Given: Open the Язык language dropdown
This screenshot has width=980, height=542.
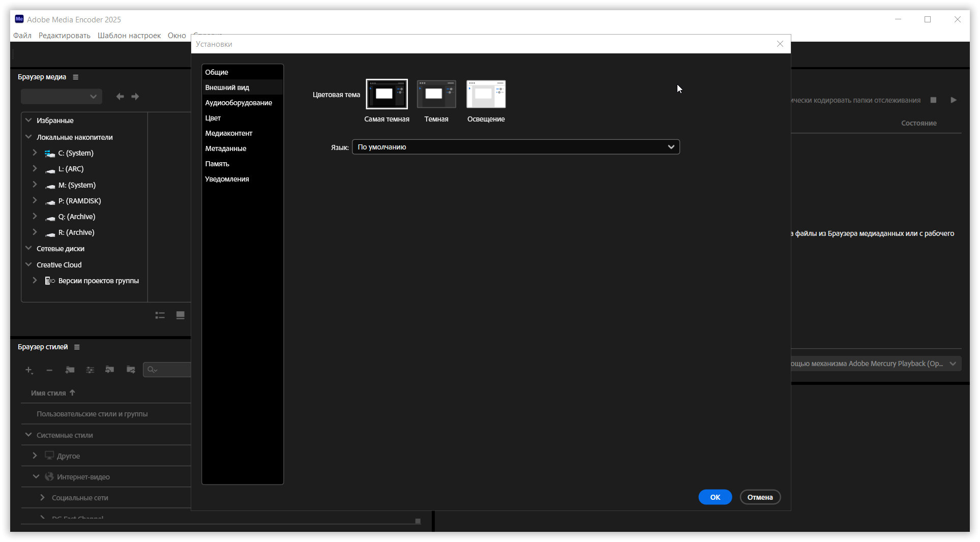Looking at the screenshot, I should pos(516,147).
